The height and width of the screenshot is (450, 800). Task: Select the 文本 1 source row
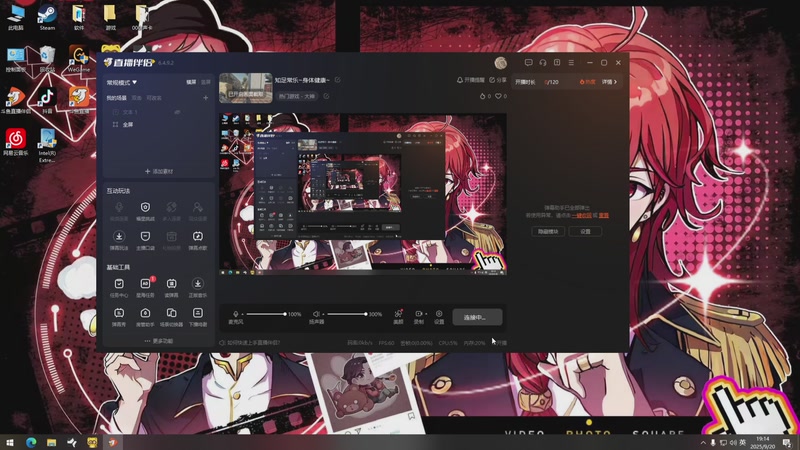(158, 112)
